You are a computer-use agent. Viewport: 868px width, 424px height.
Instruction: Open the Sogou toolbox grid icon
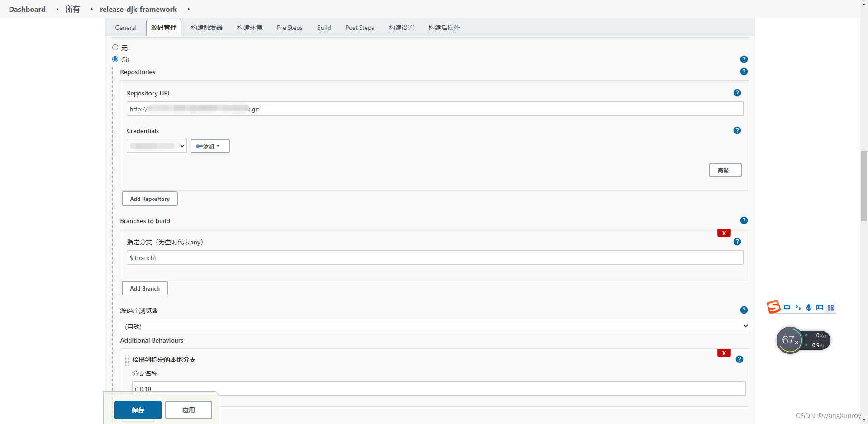(830, 308)
